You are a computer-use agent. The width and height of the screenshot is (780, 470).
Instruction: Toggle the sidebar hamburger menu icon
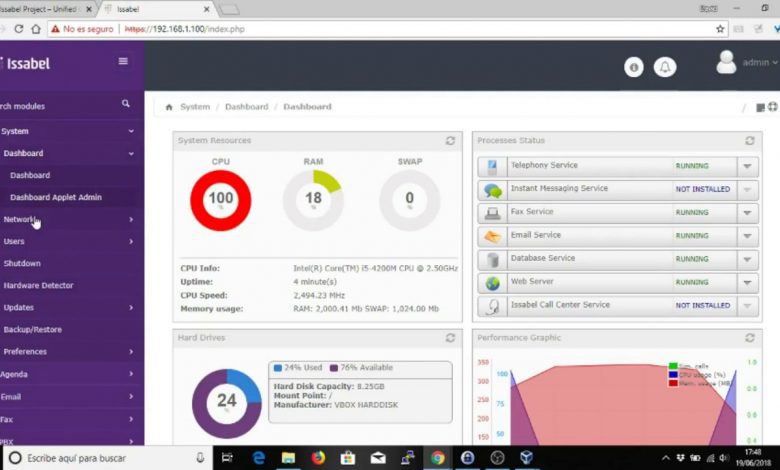click(123, 61)
